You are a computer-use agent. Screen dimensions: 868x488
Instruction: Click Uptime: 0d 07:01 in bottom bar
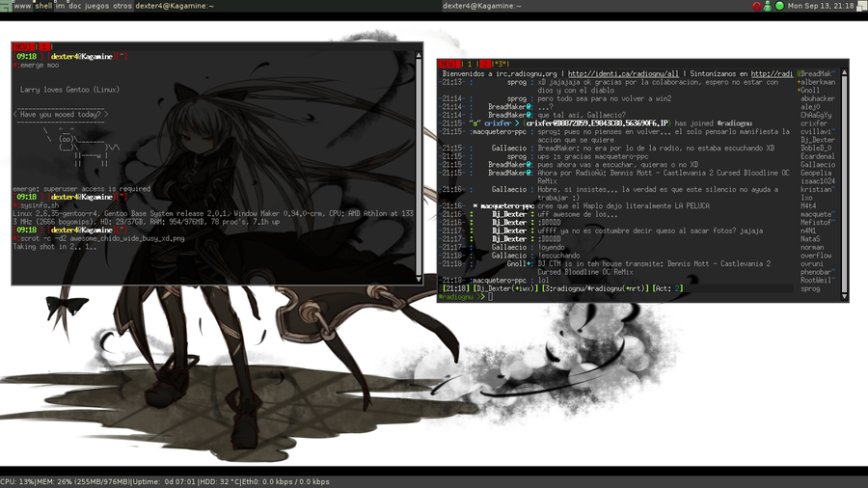point(164,482)
